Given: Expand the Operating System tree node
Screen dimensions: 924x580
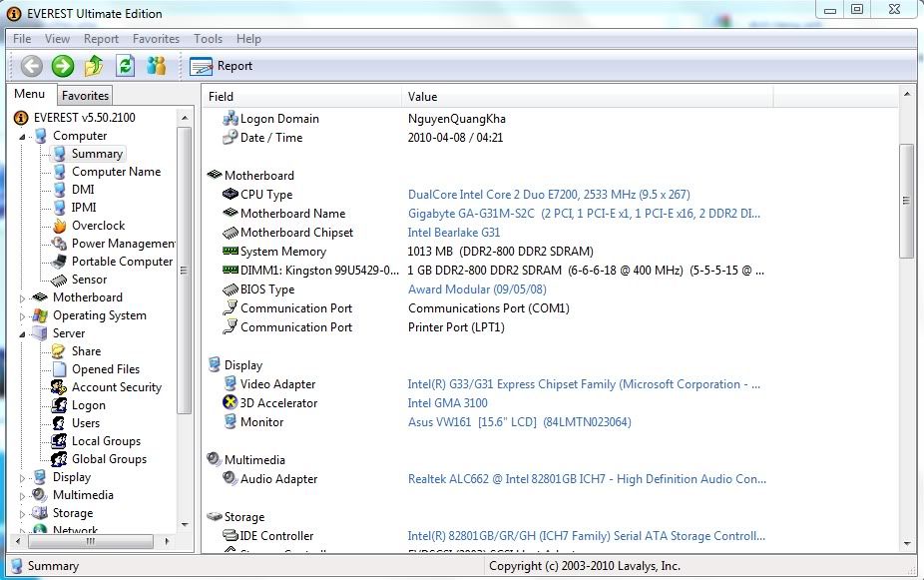Looking at the screenshot, I should click(22, 316).
